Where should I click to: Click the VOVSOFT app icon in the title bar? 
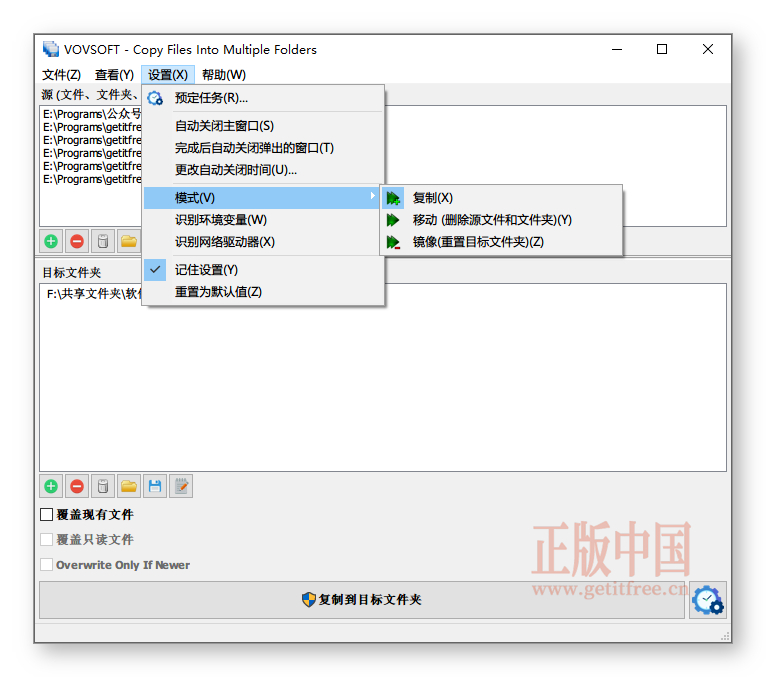[x=51, y=49]
